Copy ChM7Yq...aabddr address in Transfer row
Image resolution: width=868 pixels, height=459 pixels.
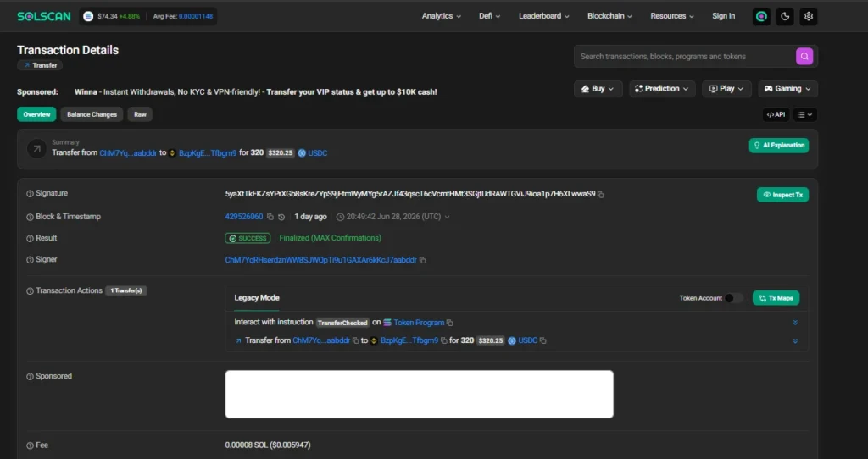point(355,340)
